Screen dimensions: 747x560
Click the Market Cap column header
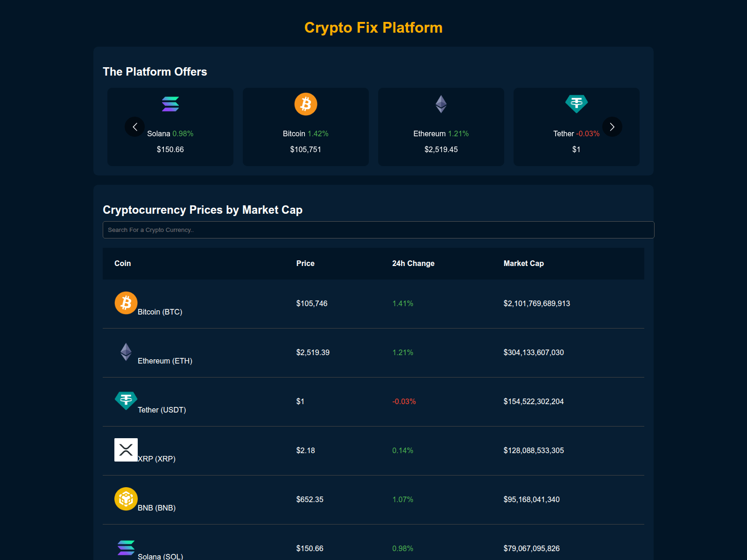(x=524, y=264)
